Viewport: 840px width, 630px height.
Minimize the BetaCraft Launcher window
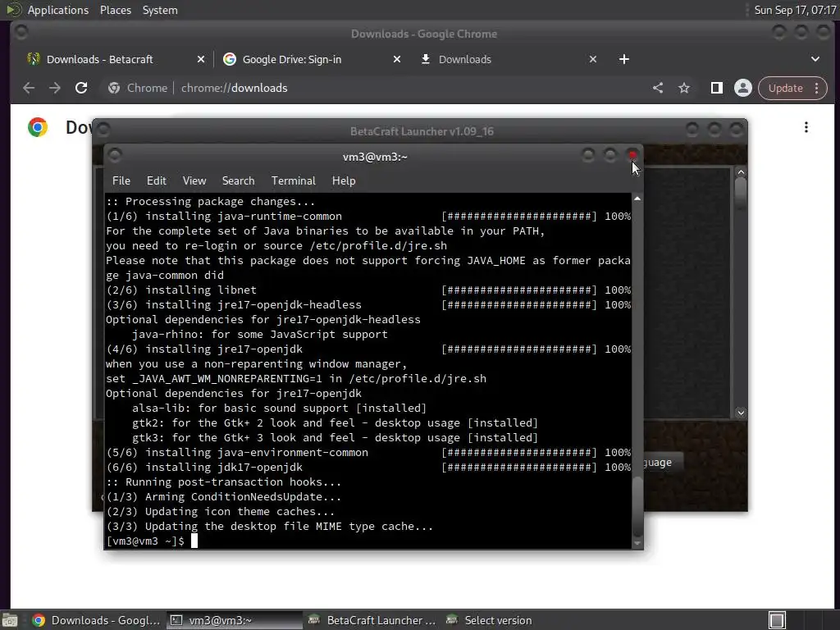tap(692, 129)
